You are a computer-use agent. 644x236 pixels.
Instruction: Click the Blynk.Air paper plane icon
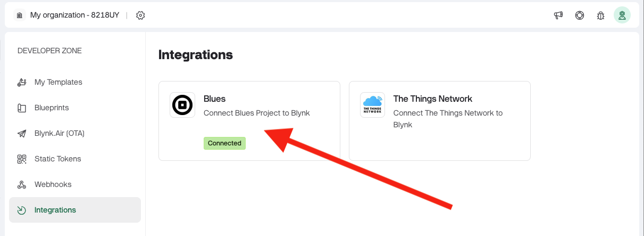pos(22,134)
